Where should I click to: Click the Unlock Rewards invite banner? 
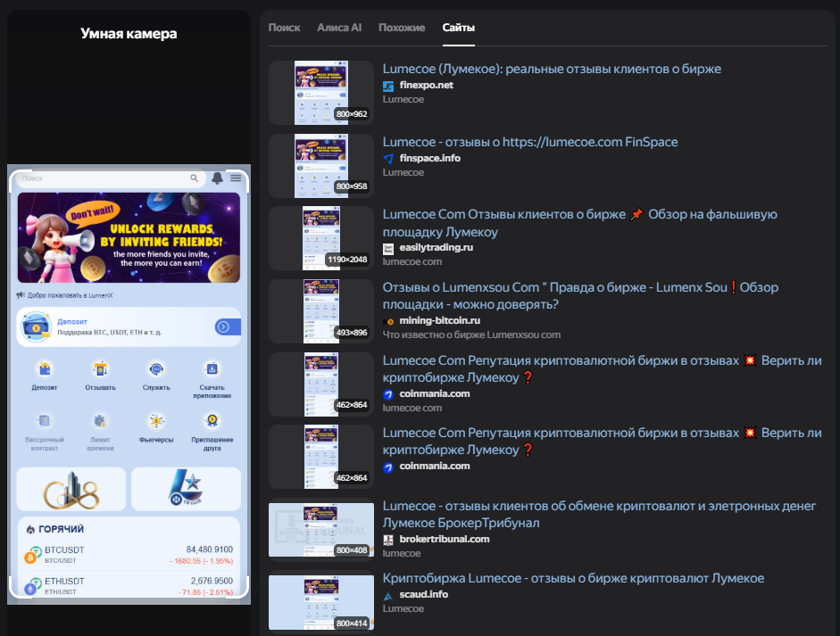pos(129,237)
